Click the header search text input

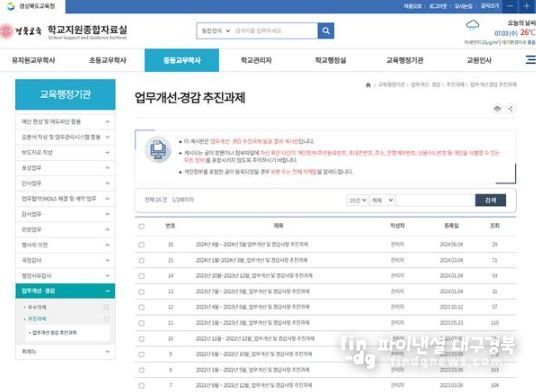tap(275, 31)
